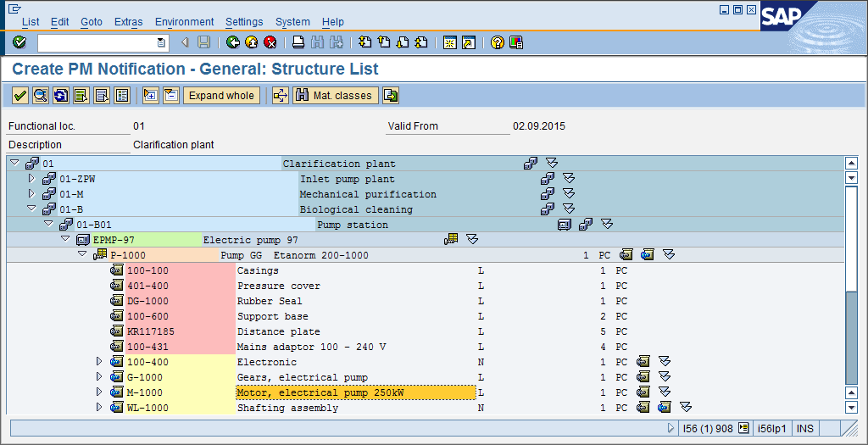Click the Expand subtree icon

click(x=151, y=96)
